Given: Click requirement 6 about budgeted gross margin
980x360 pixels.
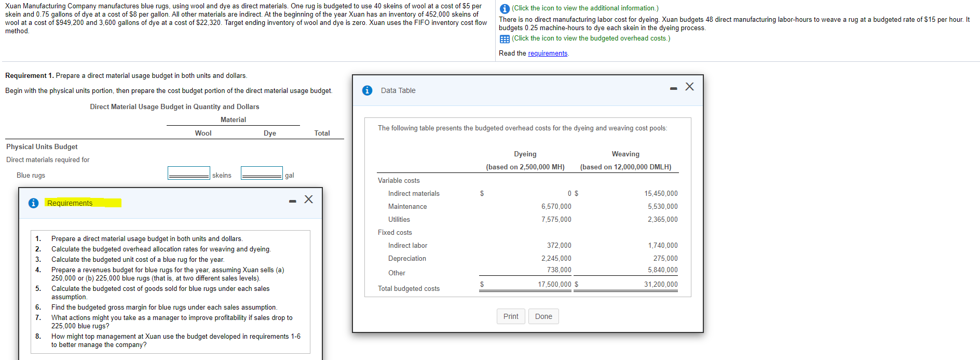Looking at the screenshot, I should pyautogui.click(x=165, y=308).
